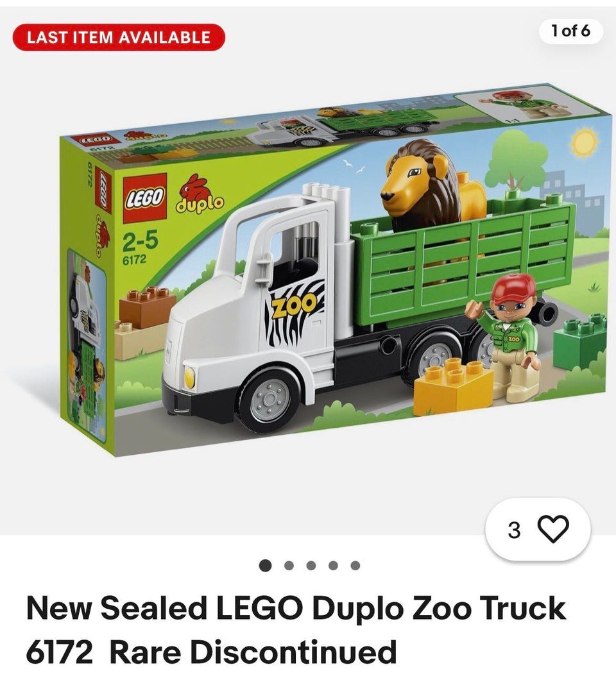Select the first image carousel dot
The width and height of the screenshot is (616, 694).
pyautogui.click(x=265, y=565)
